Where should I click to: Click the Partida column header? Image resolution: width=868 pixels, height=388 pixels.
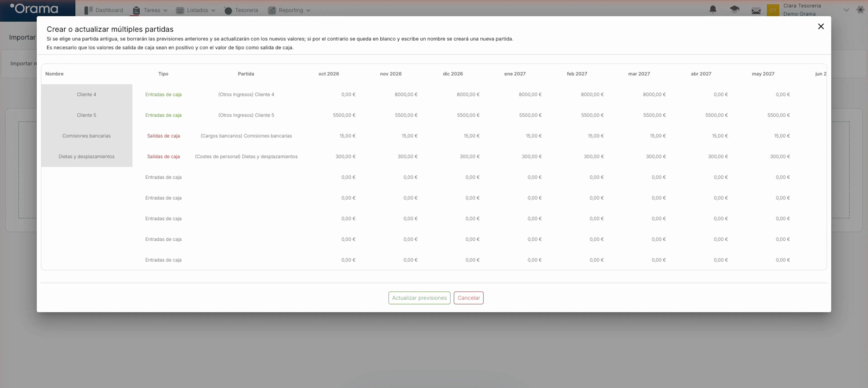246,74
